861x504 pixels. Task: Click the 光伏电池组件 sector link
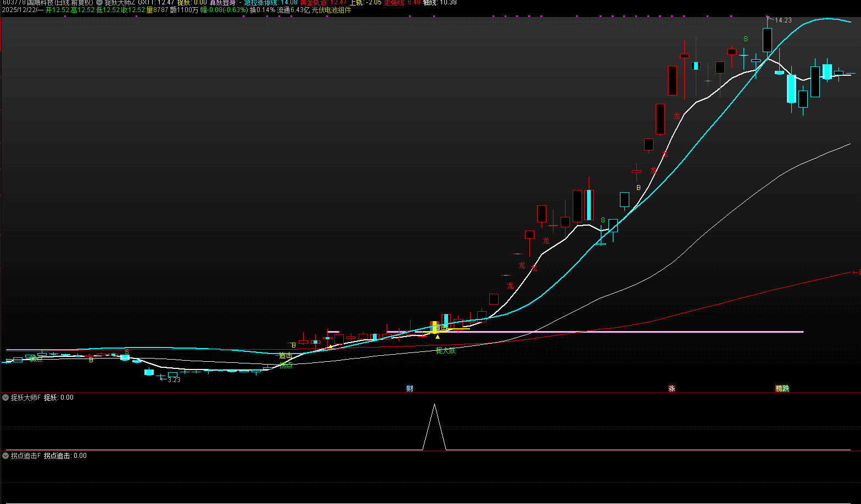point(331,10)
